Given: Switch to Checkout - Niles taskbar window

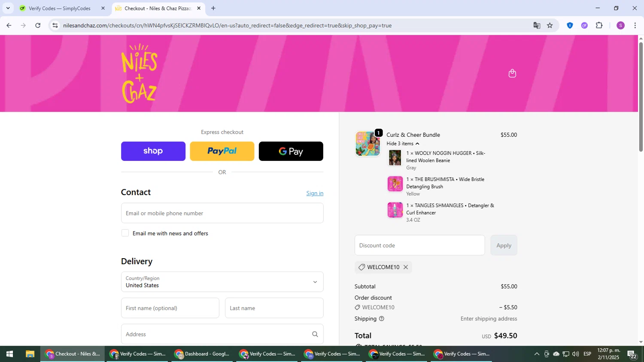Looking at the screenshot, I should point(73,354).
